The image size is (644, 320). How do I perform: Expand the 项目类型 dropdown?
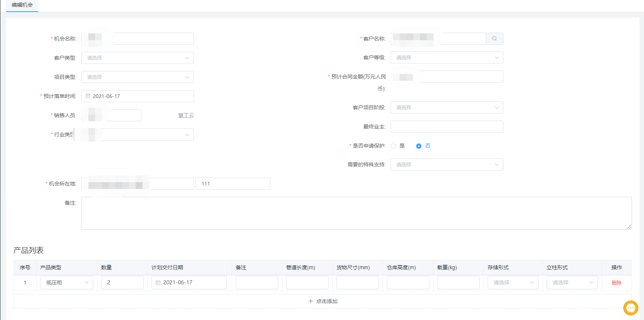pos(138,77)
